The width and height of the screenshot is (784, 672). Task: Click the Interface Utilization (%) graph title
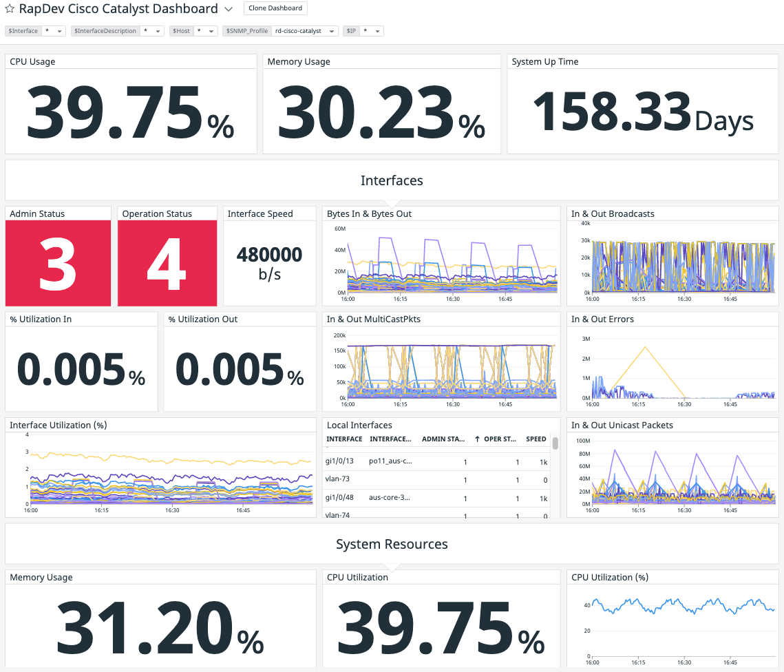click(59, 425)
